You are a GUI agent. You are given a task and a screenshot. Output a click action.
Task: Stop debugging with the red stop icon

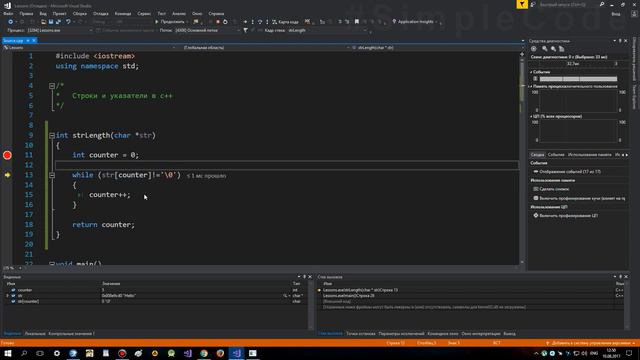click(218, 22)
